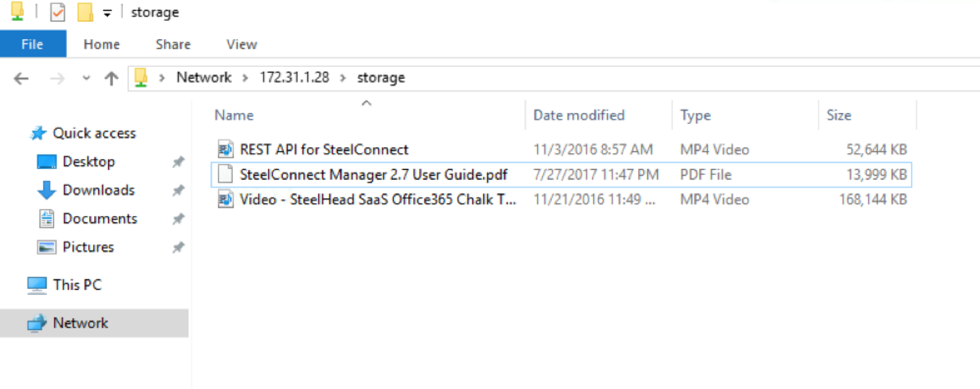Viewport: 980px width, 389px height.
Task: Expand the chevron after Network in address bar
Action: coord(245,78)
